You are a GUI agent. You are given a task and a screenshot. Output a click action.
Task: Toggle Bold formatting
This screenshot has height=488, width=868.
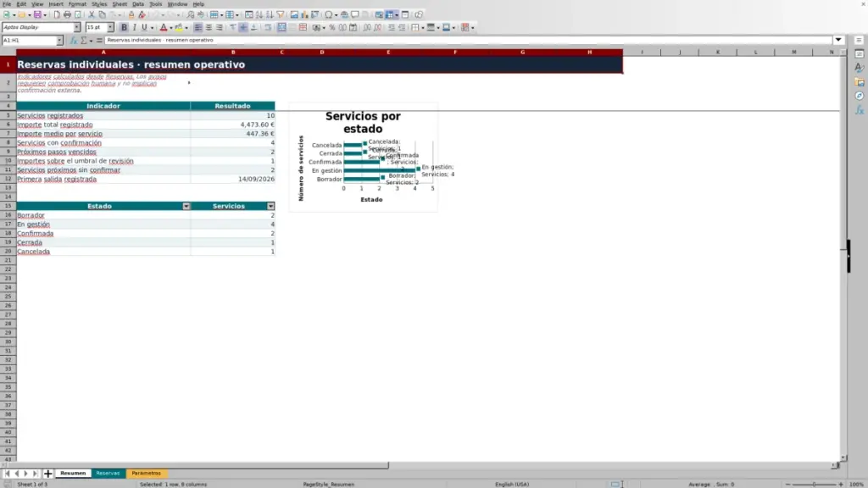pyautogui.click(x=124, y=28)
